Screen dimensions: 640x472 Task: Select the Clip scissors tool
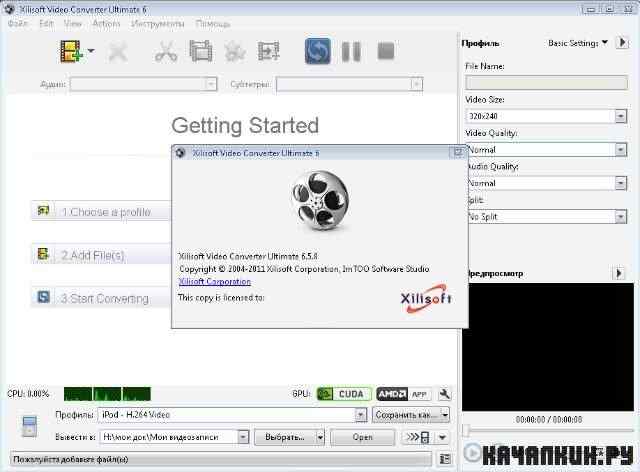click(166, 52)
